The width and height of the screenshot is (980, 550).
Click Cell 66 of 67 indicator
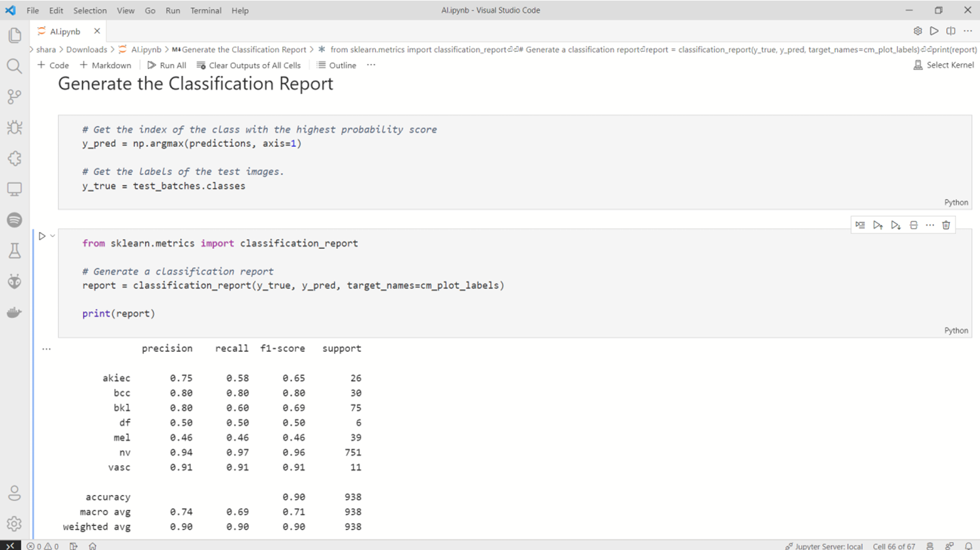pos(894,546)
